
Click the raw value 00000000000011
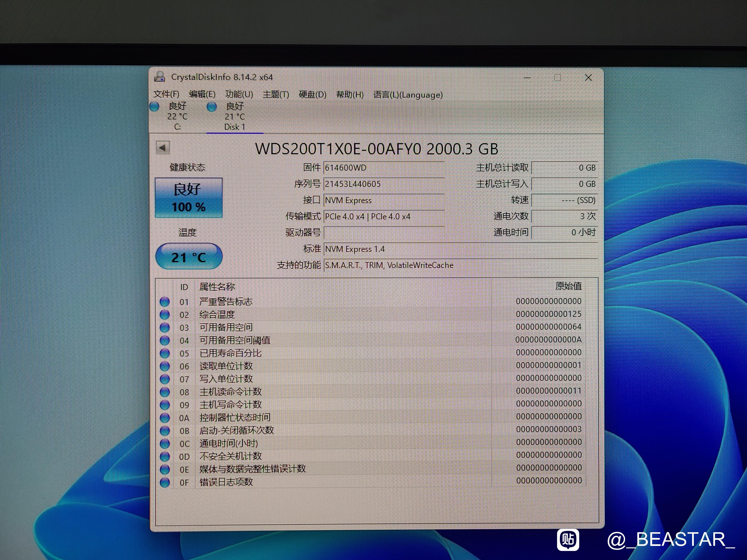(x=548, y=391)
